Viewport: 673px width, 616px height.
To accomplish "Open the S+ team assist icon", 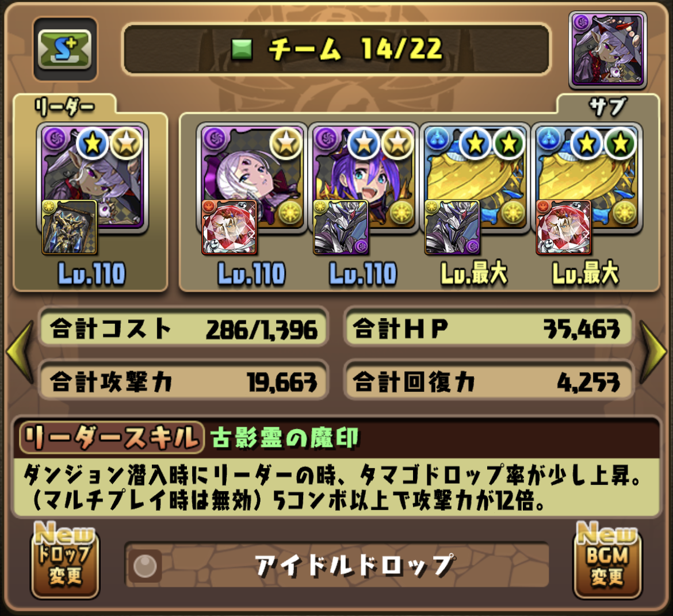I will click(65, 50).
